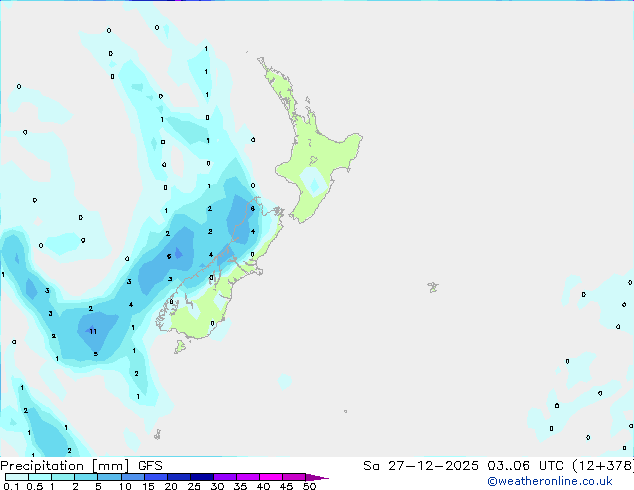Click the legend label '20'
The width and height of the screenshot is (634, 490).
coord(171,486)
